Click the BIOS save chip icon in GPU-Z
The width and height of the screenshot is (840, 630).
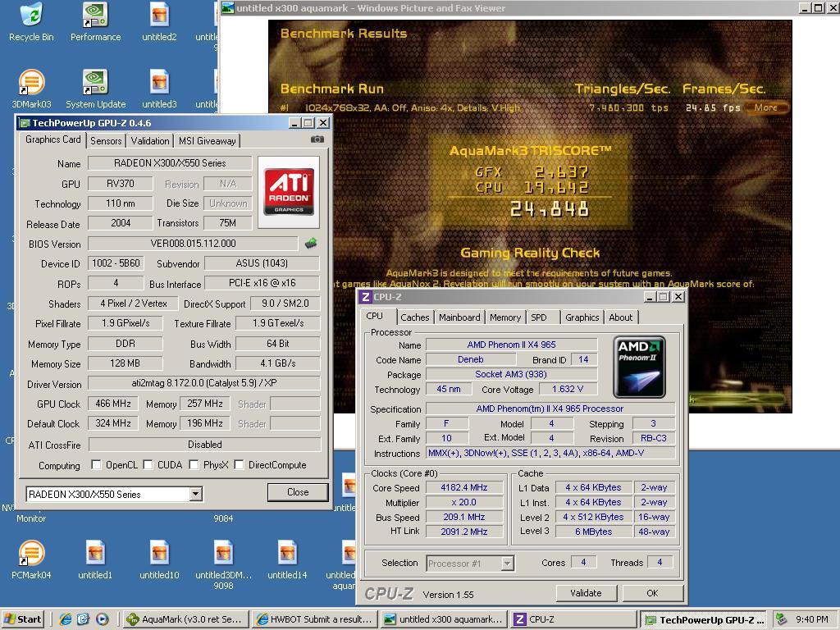click(x=311, y=243)
